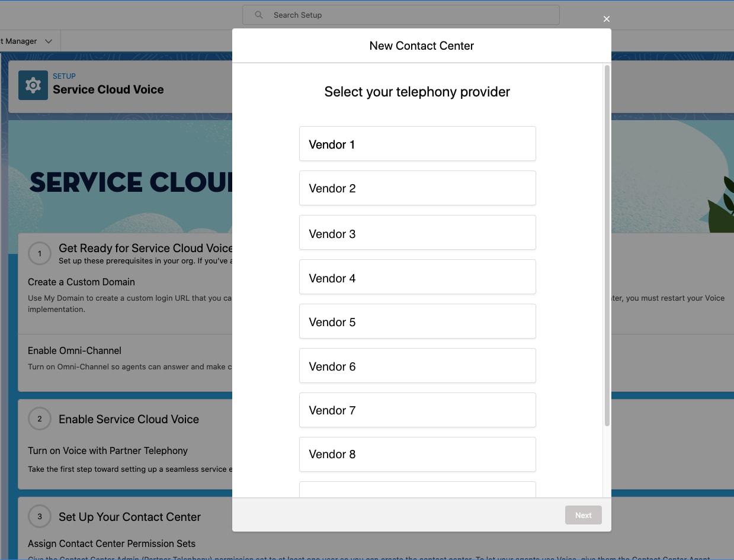Click the search magnifier icon

259,15
